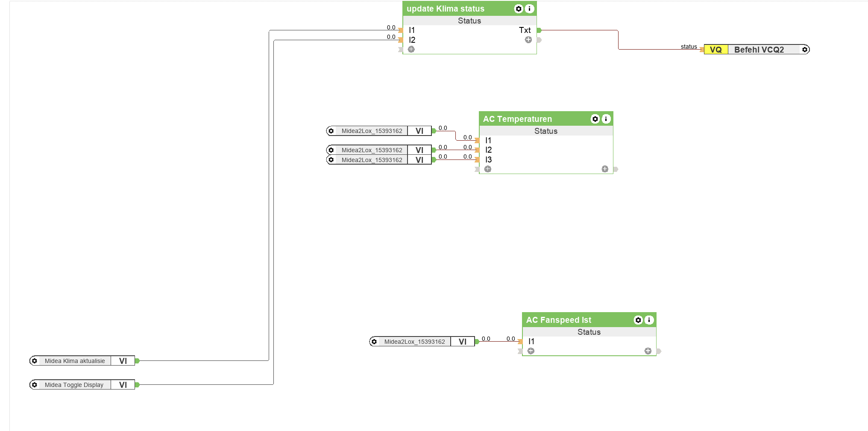Screen dimensions: 868x431
Task: Click gear of Midea2Lox input feeding AC Fanspeed Ist
Action: 374,342
